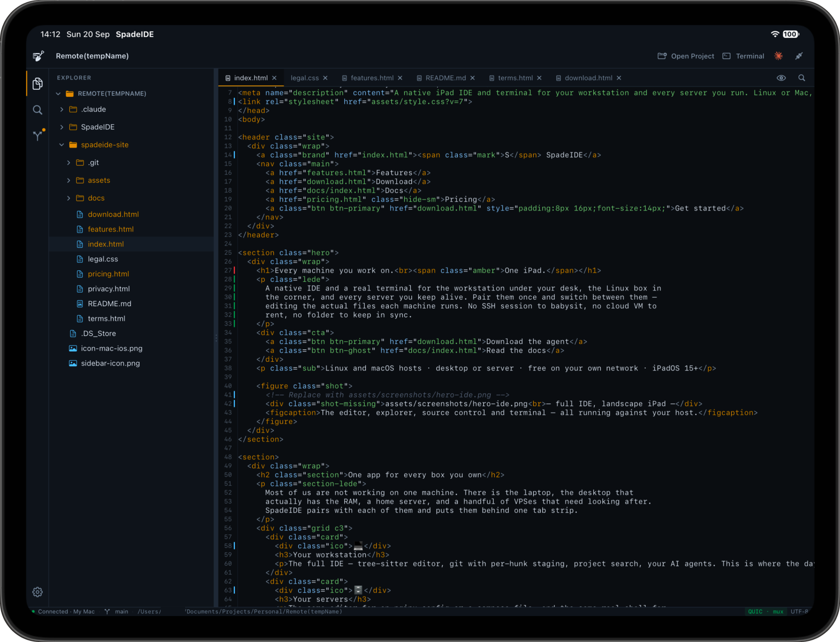Open privacy.html in the explorer tree
The image size is (840, 642).
109,289
